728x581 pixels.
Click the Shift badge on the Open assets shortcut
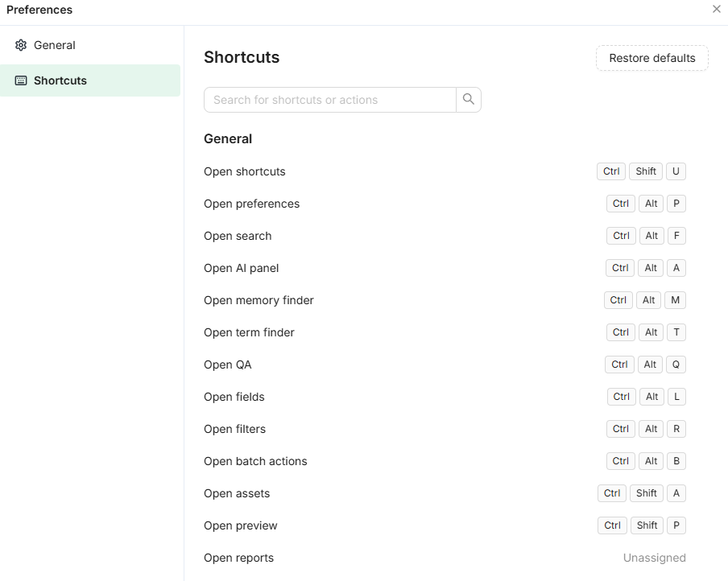tap(646, 492)
